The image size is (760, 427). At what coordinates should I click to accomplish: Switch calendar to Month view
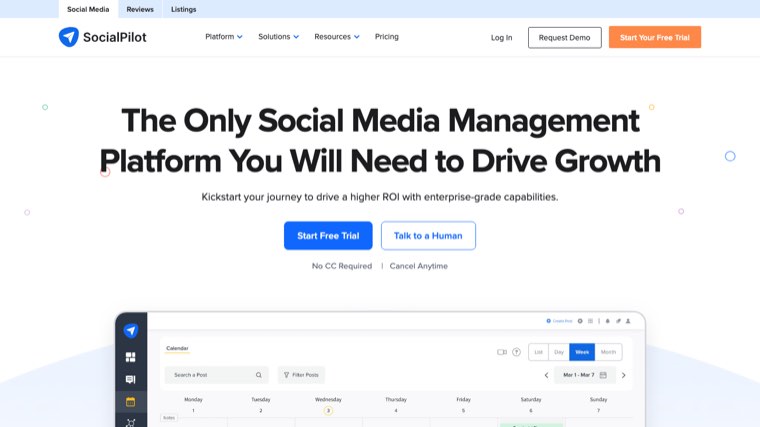click(x=608, y=352)
